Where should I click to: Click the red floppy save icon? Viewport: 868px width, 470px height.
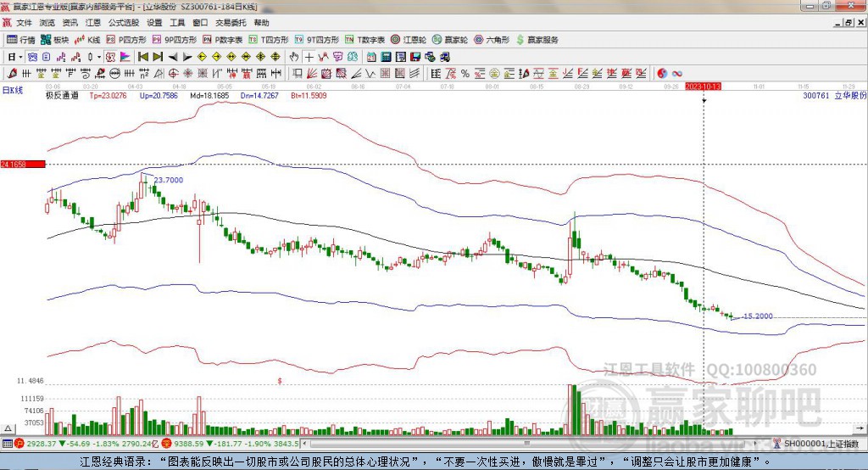point(415,57)
